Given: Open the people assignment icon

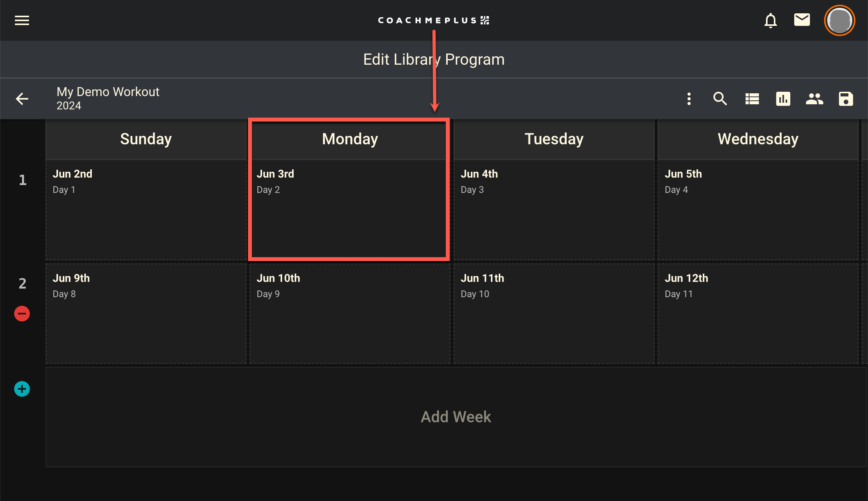Looking at the screenshot, I should (814, 99).
